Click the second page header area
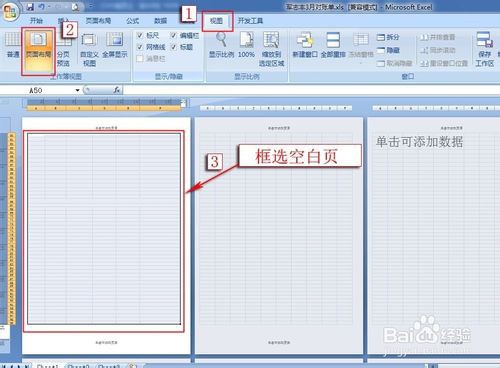 coord(279,128)
